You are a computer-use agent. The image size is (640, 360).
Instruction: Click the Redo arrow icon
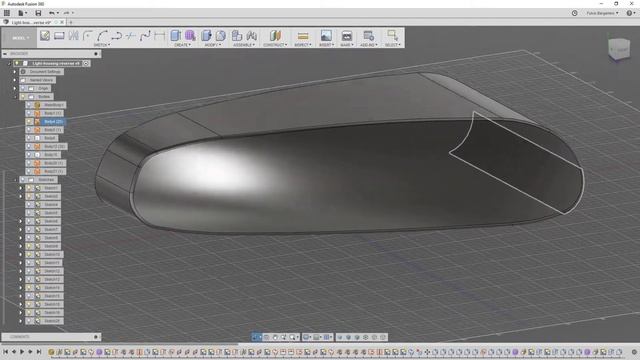(x=66, y=13)
